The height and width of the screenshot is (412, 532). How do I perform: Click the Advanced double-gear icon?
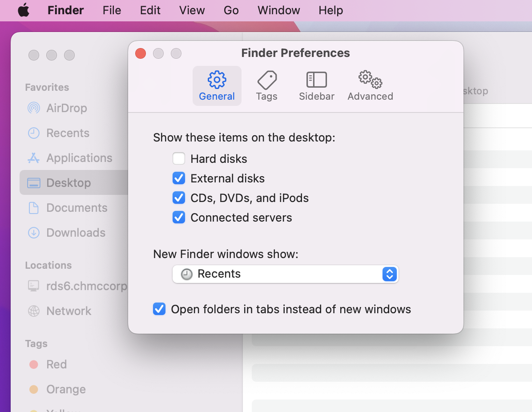coord(371,79)
